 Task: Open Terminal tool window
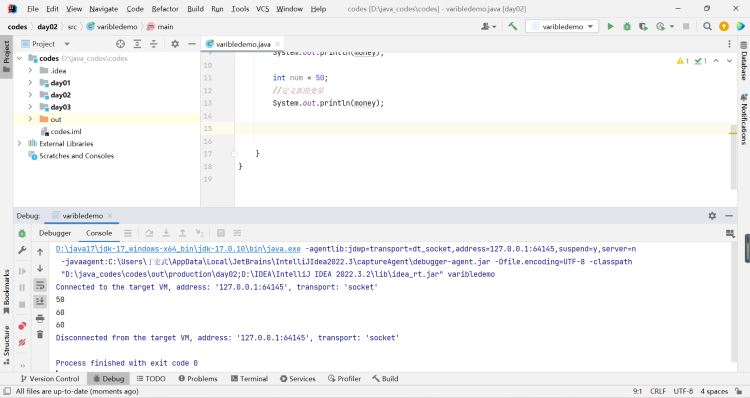pos(249,378)
